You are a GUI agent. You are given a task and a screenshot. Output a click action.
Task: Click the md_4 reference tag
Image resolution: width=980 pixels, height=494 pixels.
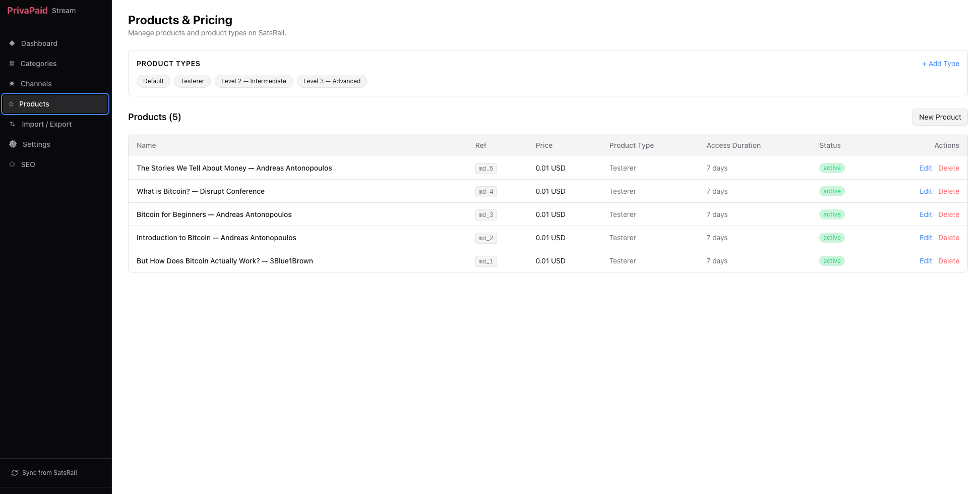[x=486, y=192]
